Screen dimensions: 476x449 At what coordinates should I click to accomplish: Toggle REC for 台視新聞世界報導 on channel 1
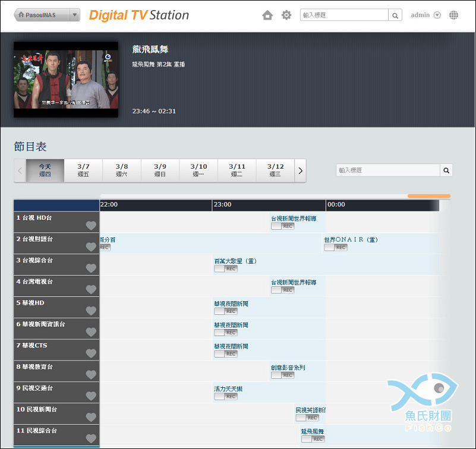(283, 226)
